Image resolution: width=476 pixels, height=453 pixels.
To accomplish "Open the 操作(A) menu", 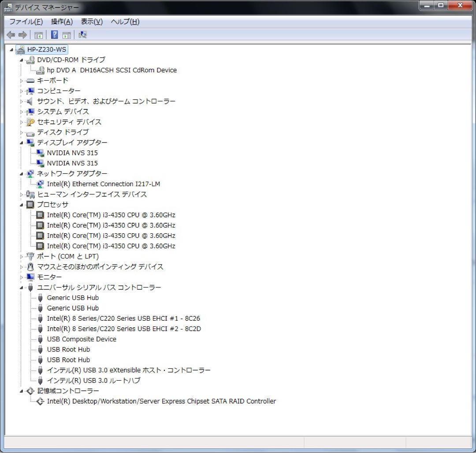I will click(x=62, y=22).
